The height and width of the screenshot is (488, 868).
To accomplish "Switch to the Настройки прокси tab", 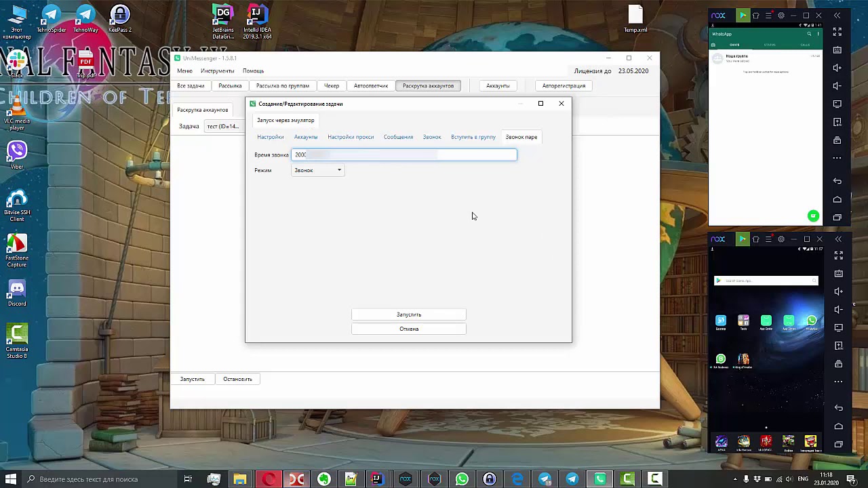I will (x=351, y=137).
